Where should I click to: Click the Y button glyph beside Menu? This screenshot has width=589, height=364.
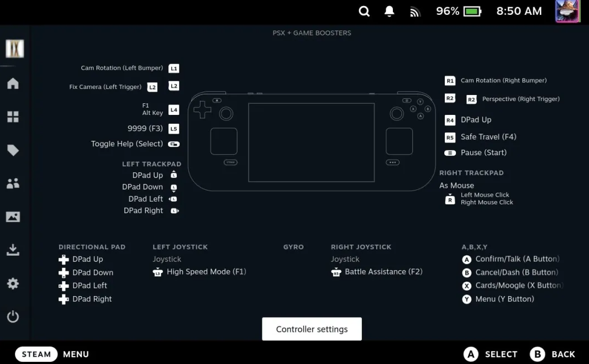466,299
